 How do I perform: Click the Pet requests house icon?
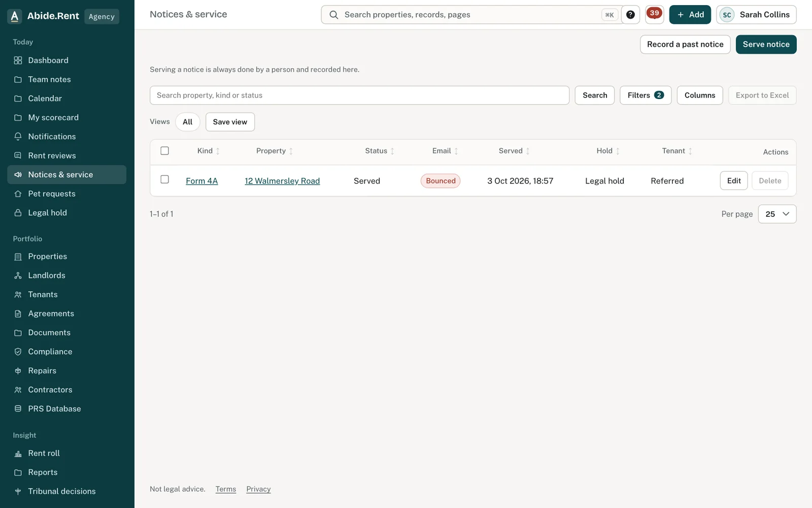pyautogui.click(x=18, y=194)
